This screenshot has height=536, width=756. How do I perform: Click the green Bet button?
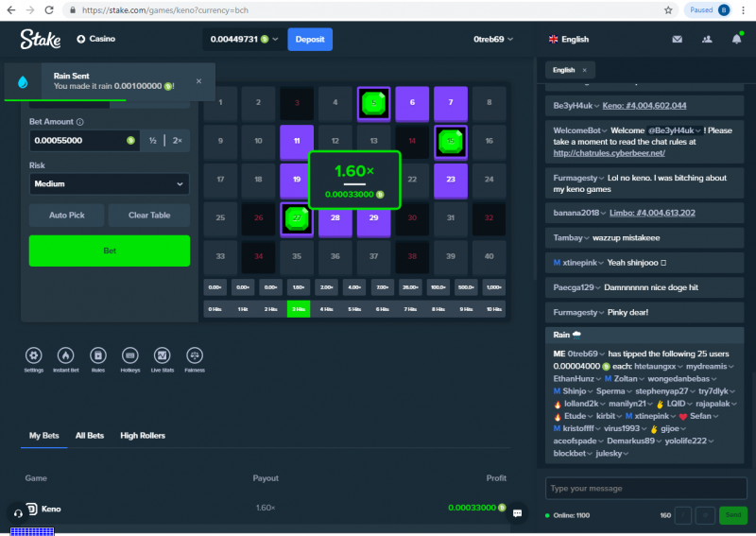click(x=110, y=251)
